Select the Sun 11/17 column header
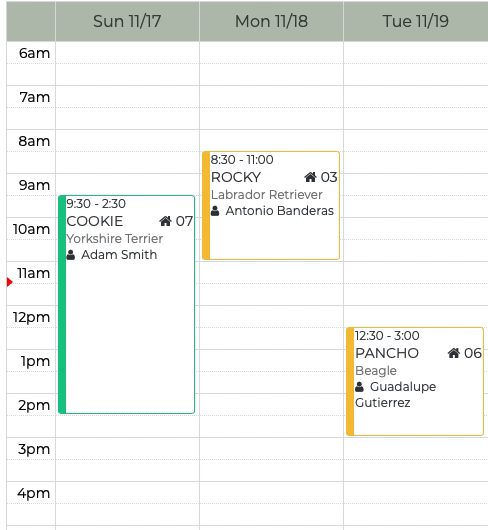The height and width of the screenshot is (530, 488). coord(127,21)
